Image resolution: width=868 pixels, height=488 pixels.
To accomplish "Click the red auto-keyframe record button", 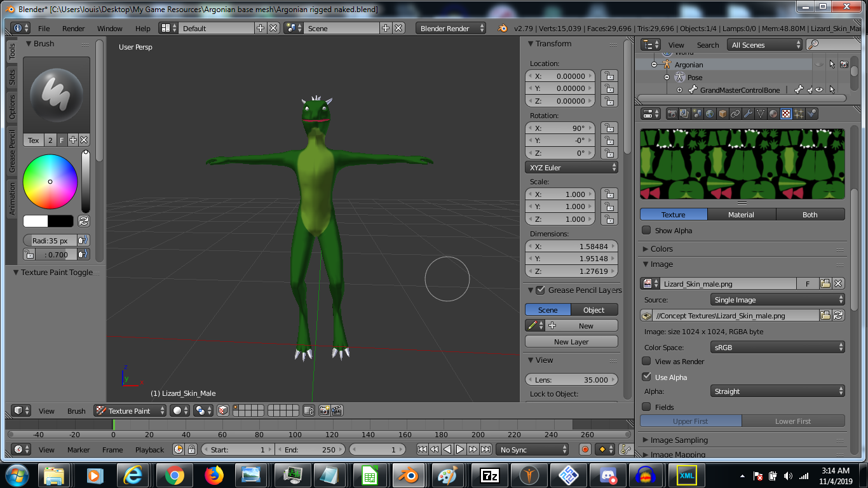I will [x=585, y=449].
